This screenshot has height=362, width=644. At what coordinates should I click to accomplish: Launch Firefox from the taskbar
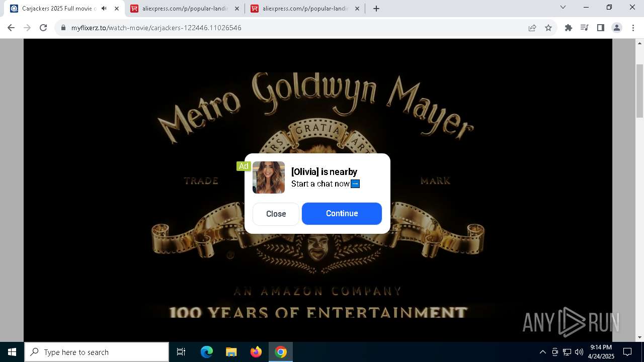pyautogui.click(x=256, y=352)
